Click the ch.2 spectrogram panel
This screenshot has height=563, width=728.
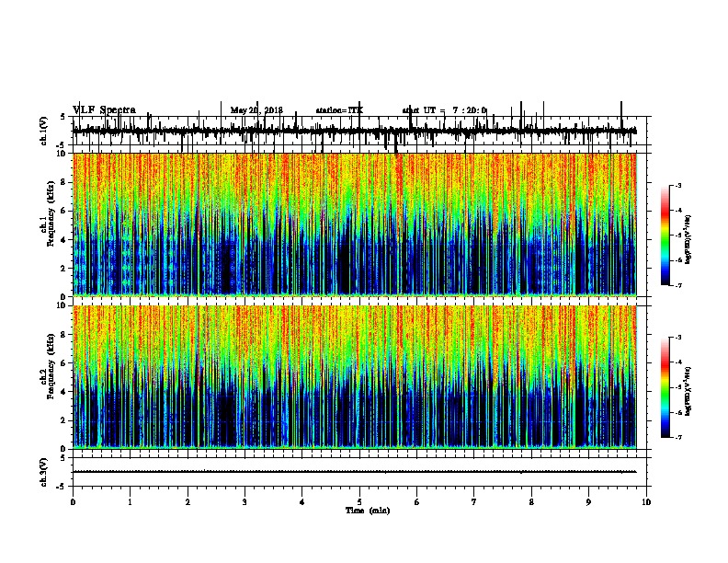[355, 377]
